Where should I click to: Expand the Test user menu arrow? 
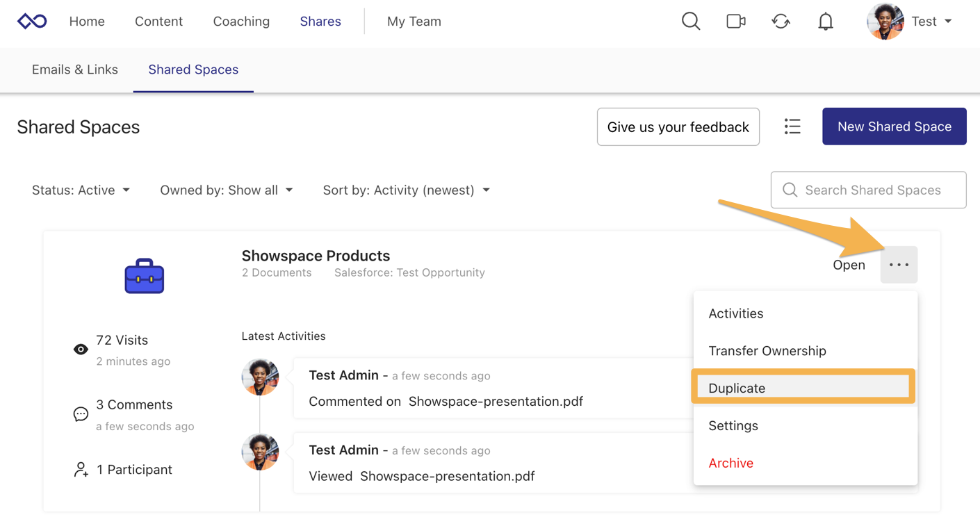[x=948, y=22]
